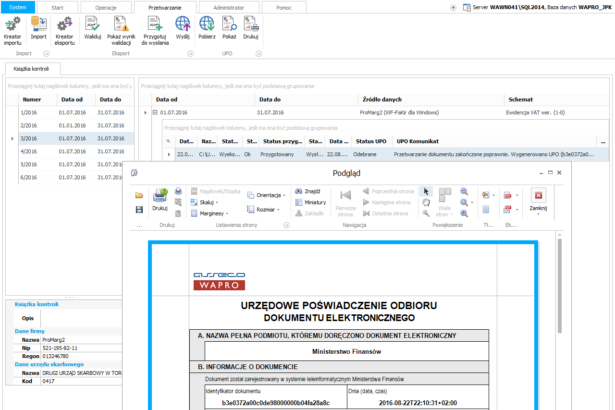Click the Nip value 521-195-82-11
The height and width of the screenshot is (410, 615).
click(60, 348)
